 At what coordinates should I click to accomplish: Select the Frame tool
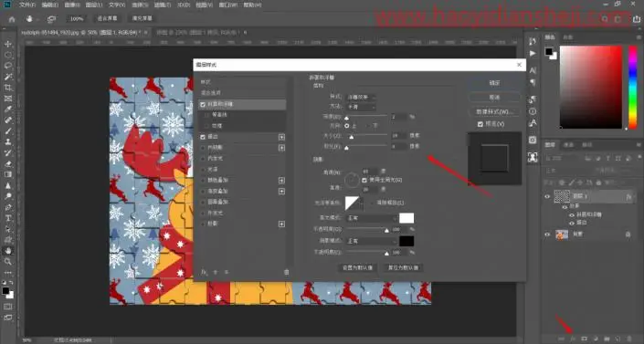pos(8,99)
